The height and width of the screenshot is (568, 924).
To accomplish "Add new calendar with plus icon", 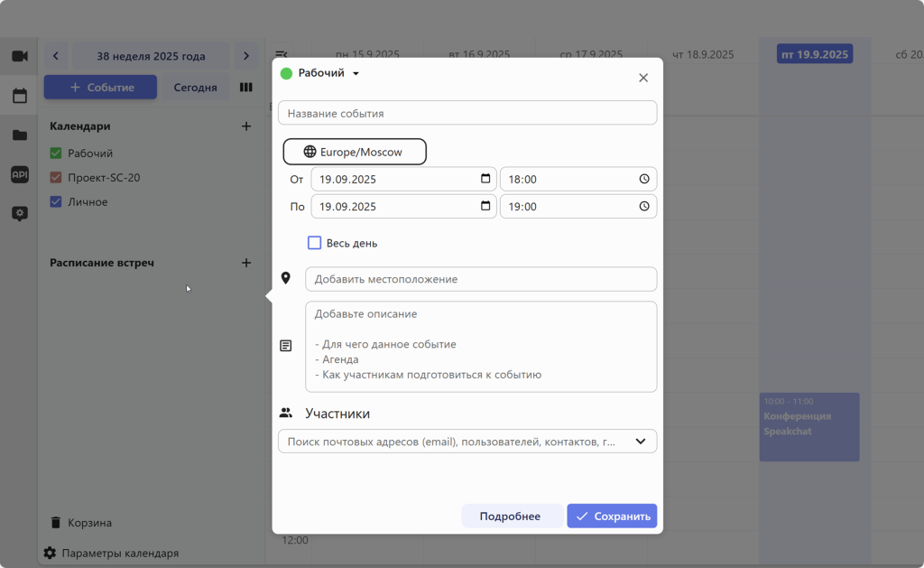I will 246,126.
